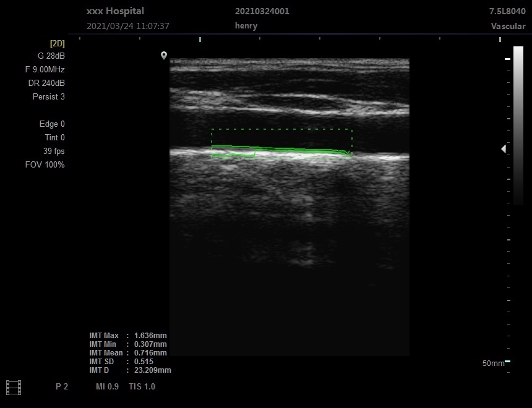Click the cine film strip icon

13,387
